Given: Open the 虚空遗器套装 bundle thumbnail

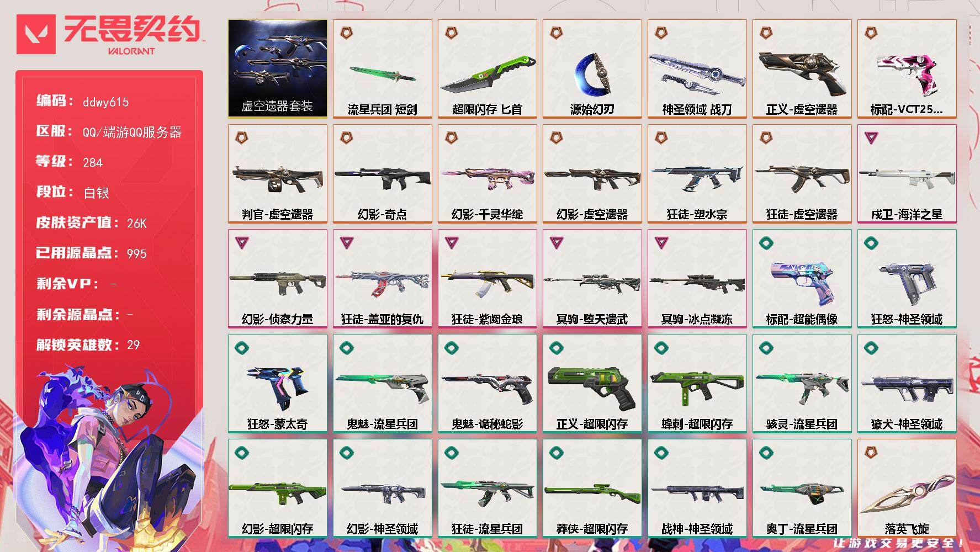Looking at the screenshot, I should [x=277, y=69].
